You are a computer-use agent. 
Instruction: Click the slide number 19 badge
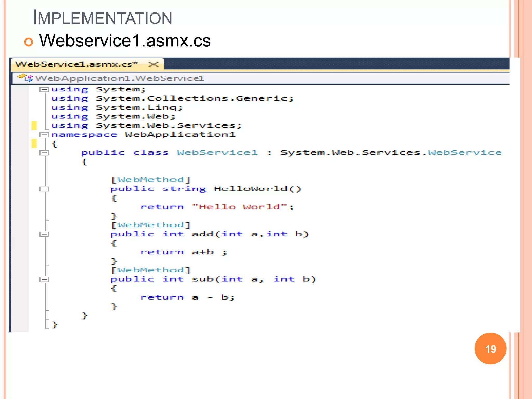490,348
